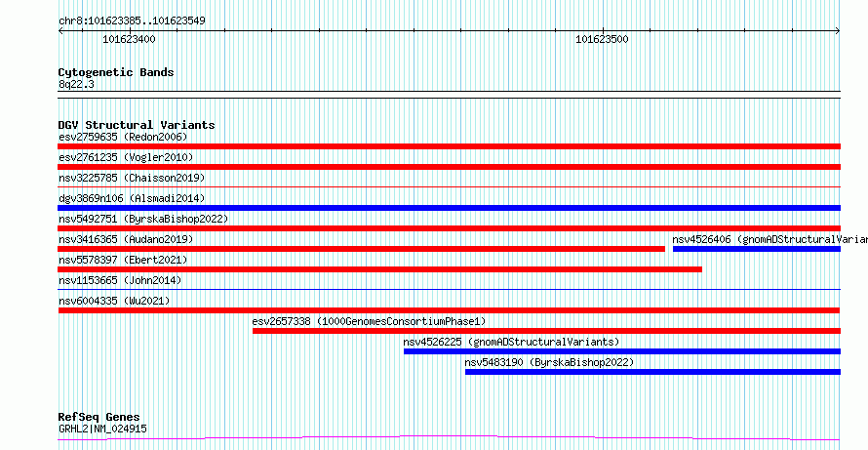Select the blue bar under nsv4526225
The image size is (868, 450).
622,351
